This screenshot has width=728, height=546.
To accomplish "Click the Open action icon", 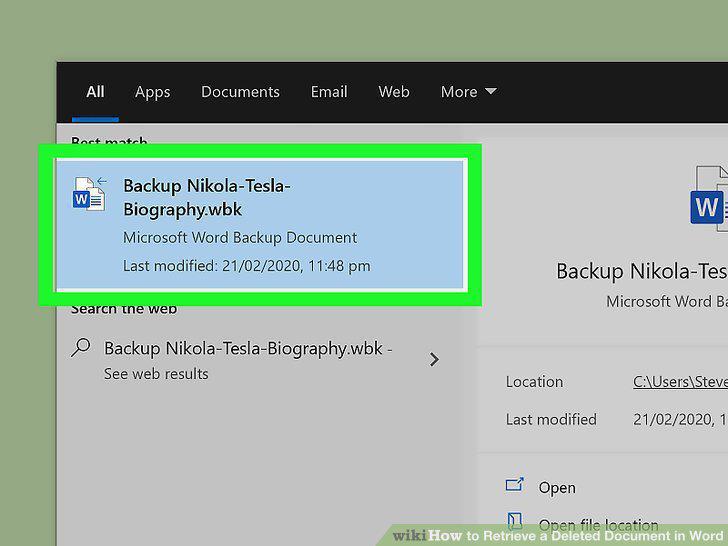I will tap(514, 485).
